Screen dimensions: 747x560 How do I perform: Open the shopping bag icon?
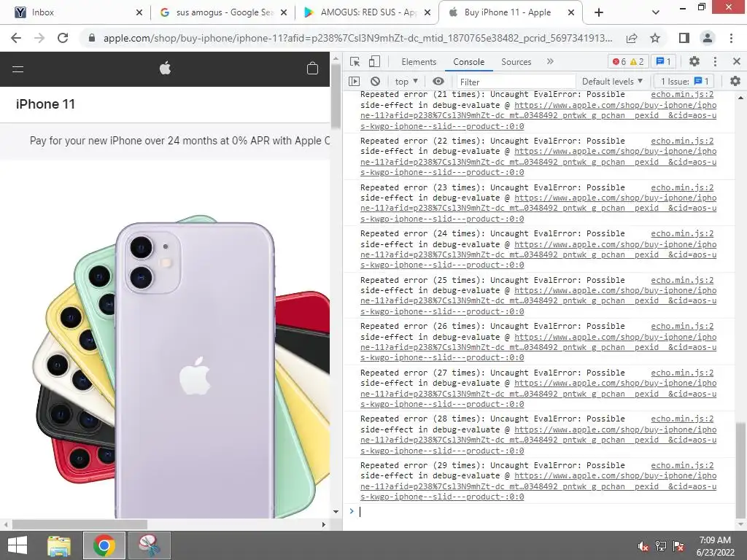coord(312,69)
